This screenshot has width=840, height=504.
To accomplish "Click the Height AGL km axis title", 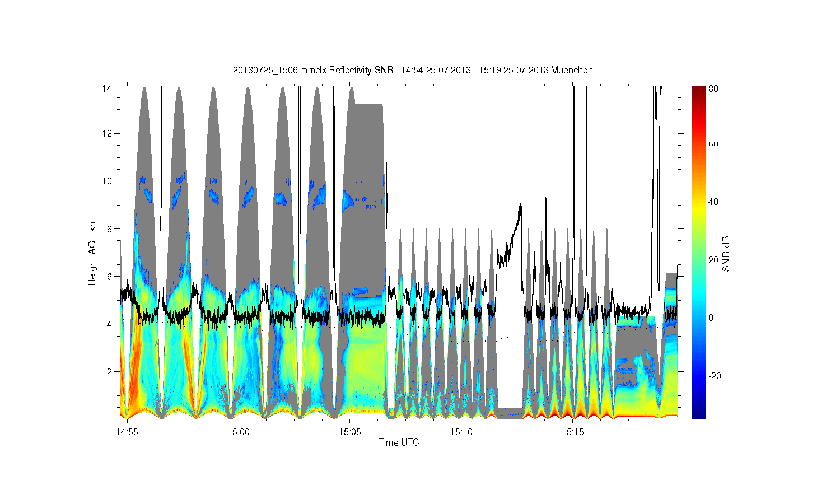I will (x=92, y=252).
